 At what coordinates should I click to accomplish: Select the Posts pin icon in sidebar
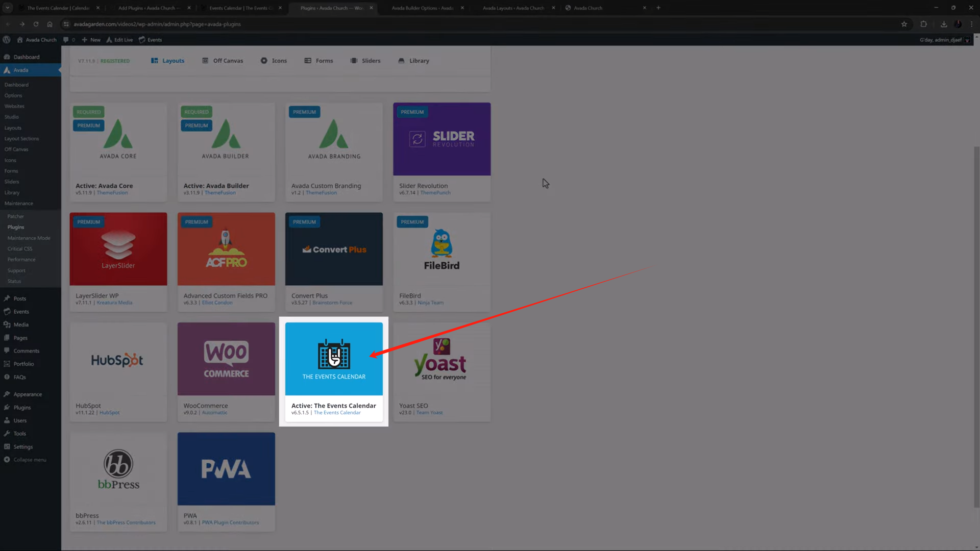[7, 298]
